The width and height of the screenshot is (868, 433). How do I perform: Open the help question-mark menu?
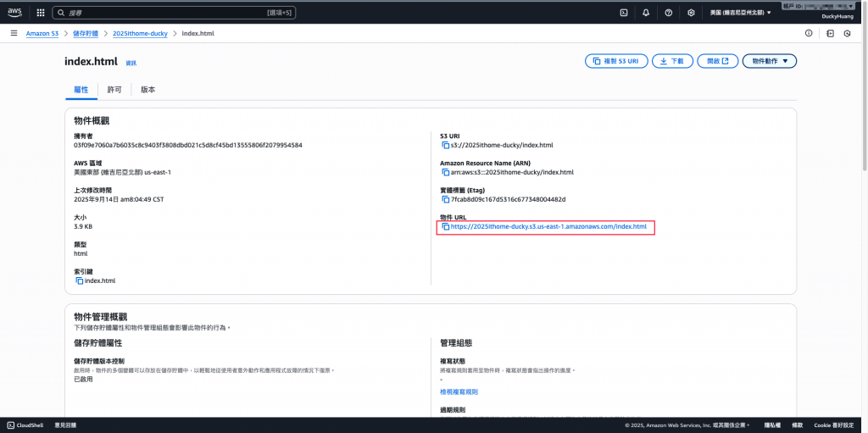(x=669, y=13)
